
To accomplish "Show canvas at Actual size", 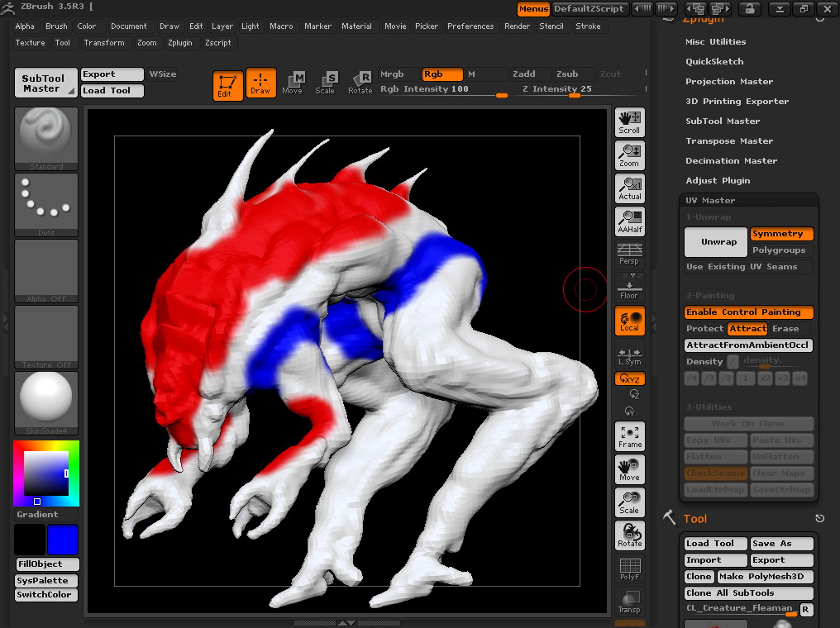I will point(629,188).
